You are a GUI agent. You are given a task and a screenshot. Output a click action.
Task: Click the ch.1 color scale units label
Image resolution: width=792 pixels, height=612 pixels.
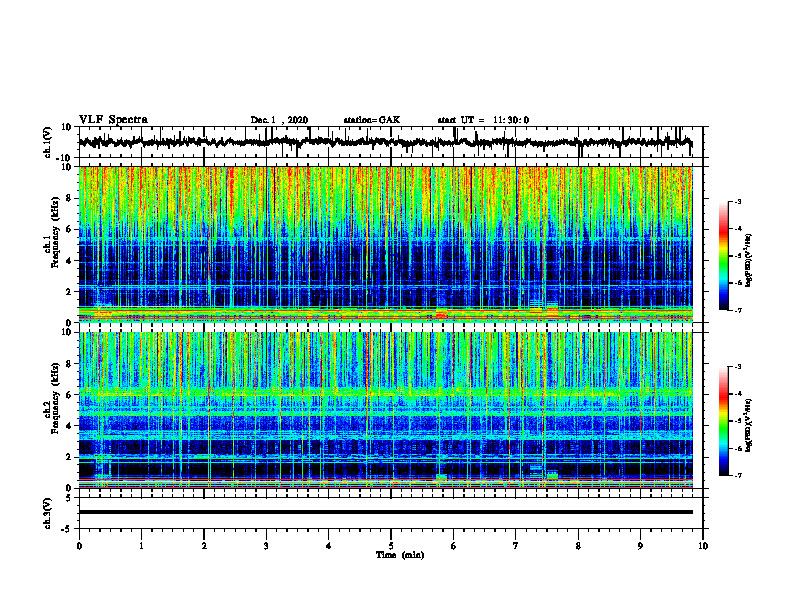tap(749, 261)
